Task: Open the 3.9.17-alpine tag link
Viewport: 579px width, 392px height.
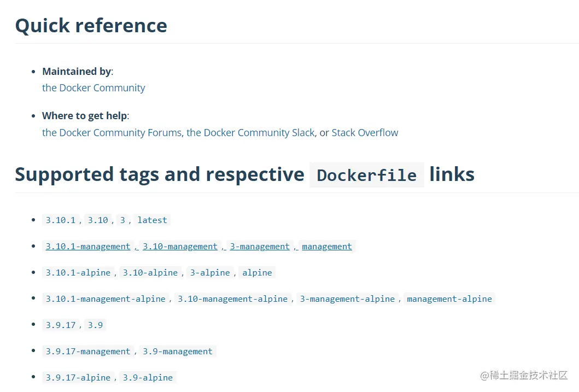Action: [x=78, y=378]
